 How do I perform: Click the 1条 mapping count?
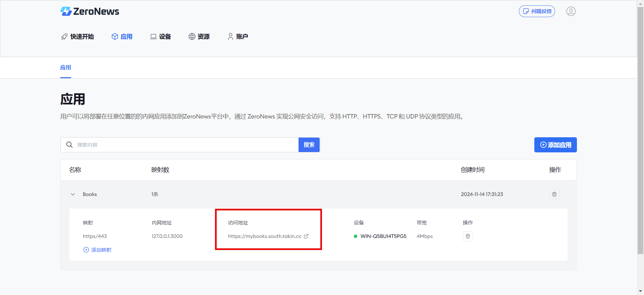point(155,194)
